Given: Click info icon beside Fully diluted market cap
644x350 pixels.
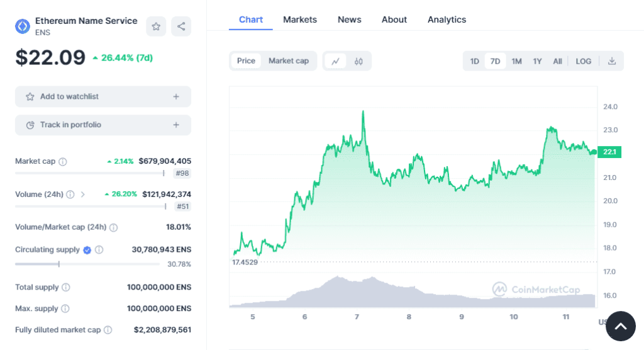Looking at the screenshot, I should [x=108, y=330].
